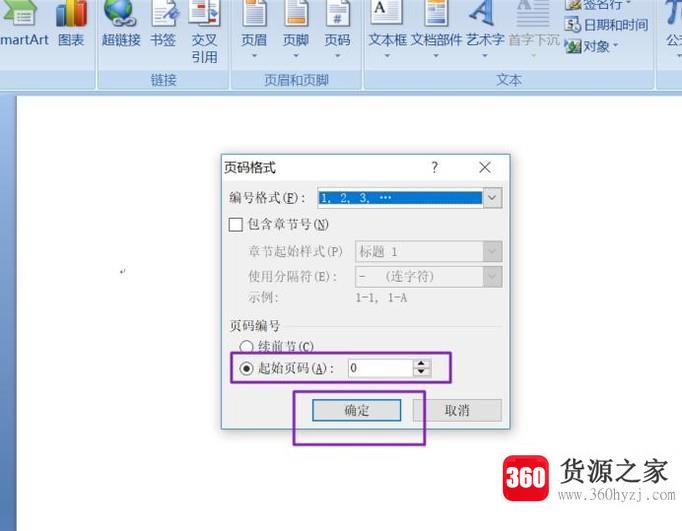Open the hyperlink (超链接) tool
The width and height of the screenshot is (682, 531).
120,24
